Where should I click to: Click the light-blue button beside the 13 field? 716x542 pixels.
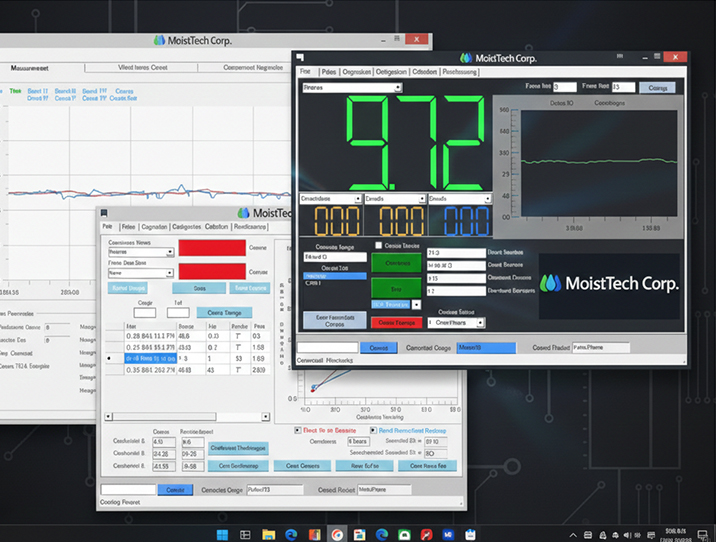[x=658, y=88]
